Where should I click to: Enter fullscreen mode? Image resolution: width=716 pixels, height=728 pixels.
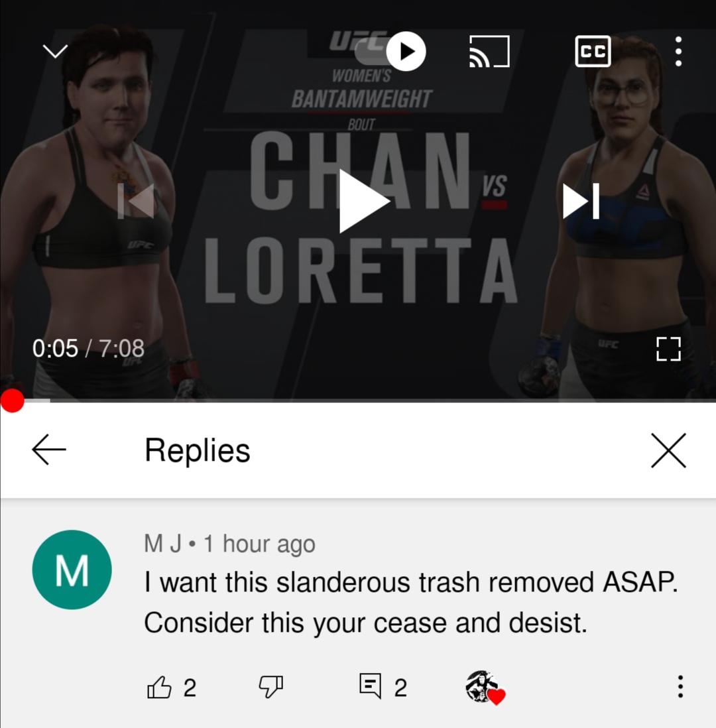click(x=668, y=349)
